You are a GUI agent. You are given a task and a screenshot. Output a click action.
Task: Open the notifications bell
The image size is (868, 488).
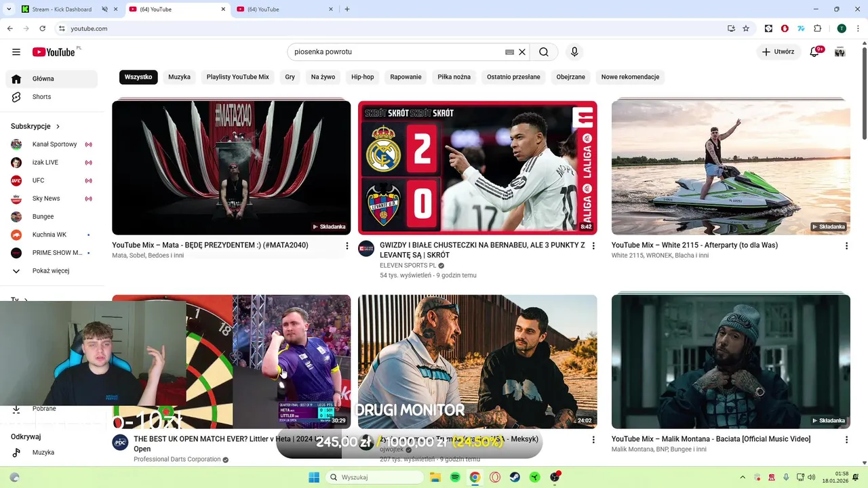(814, 52)
